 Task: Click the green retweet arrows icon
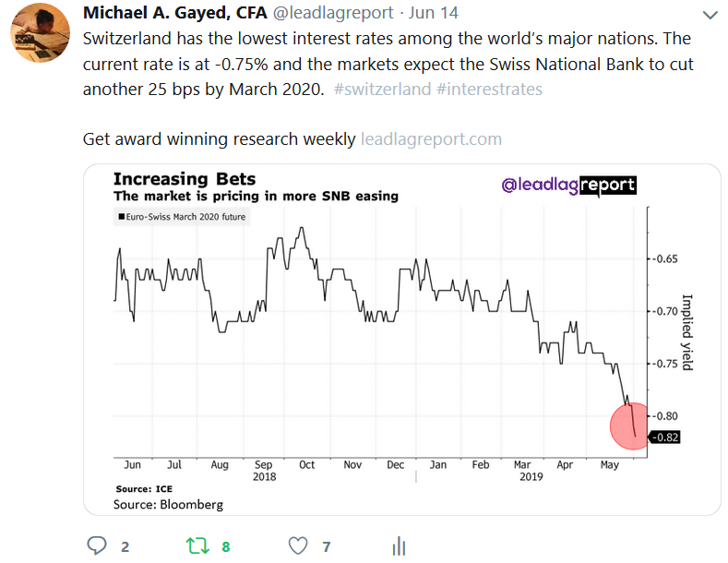click(197, 546)
